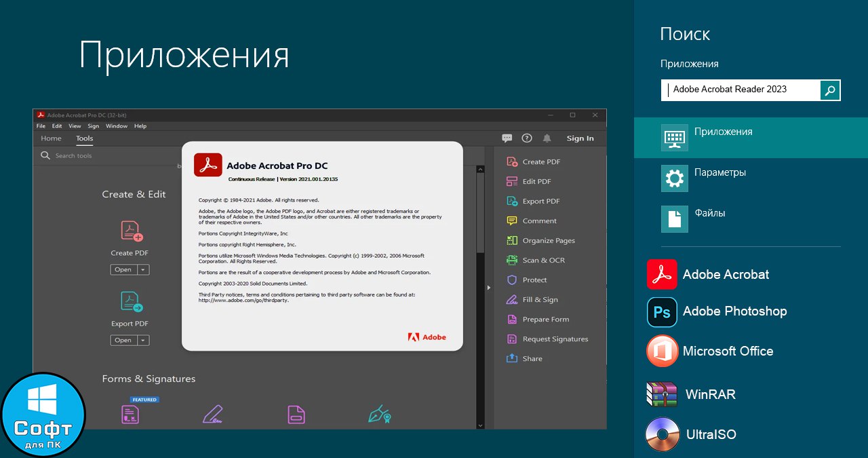Open the notifications bell icon
Image resolution: width=868 pixels, height=458 pixels.
coord(547,138)
